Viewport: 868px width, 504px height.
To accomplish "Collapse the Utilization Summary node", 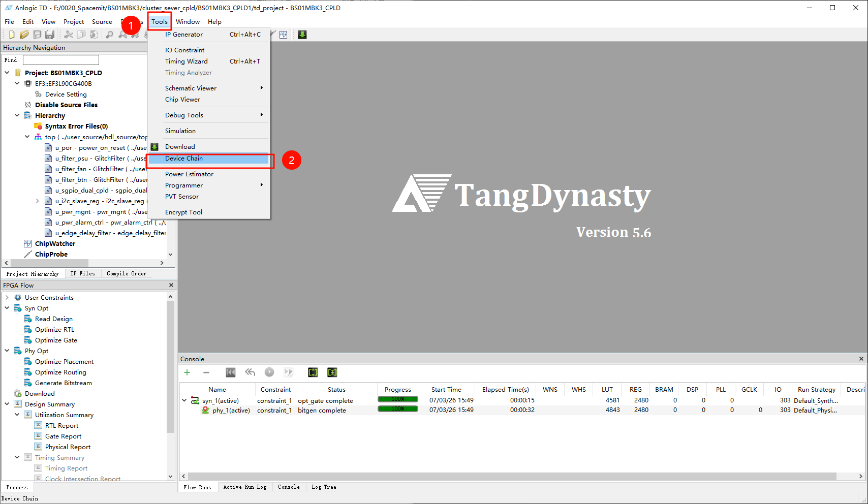I will point(17,415).
